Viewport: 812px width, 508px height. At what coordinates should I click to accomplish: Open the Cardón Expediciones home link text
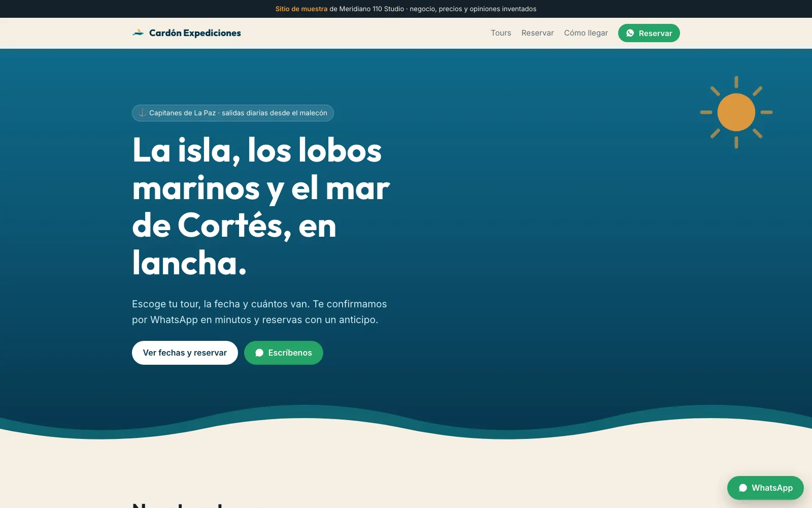195,33
